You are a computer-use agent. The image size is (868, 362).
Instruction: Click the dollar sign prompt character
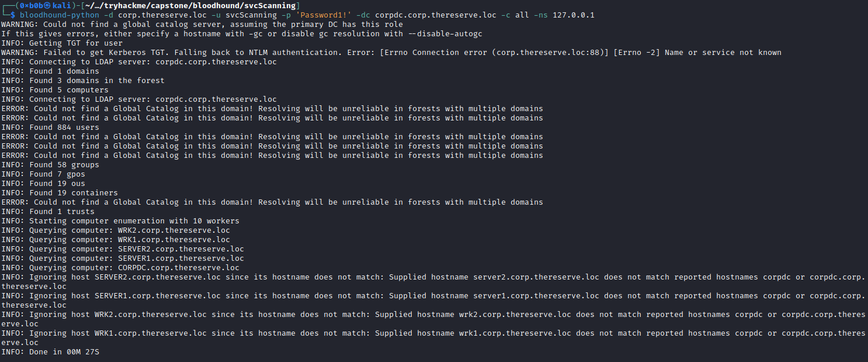tap(13, 15)
